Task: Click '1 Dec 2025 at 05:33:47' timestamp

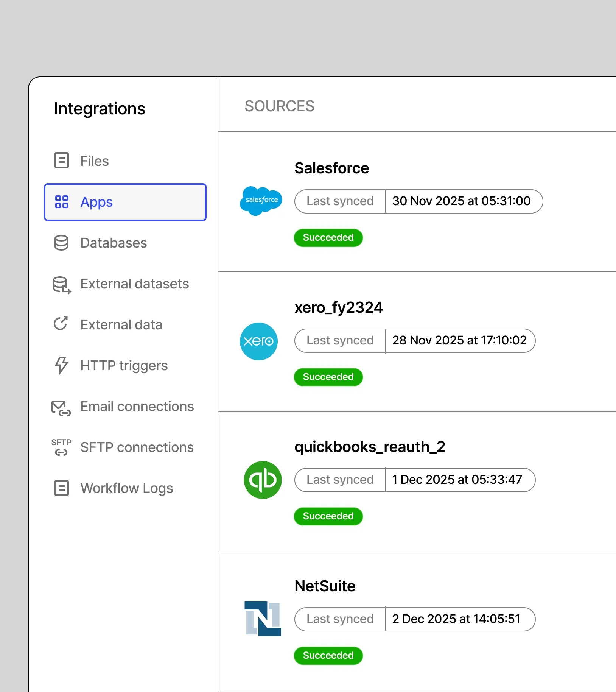Action: [x=457, y=480]
